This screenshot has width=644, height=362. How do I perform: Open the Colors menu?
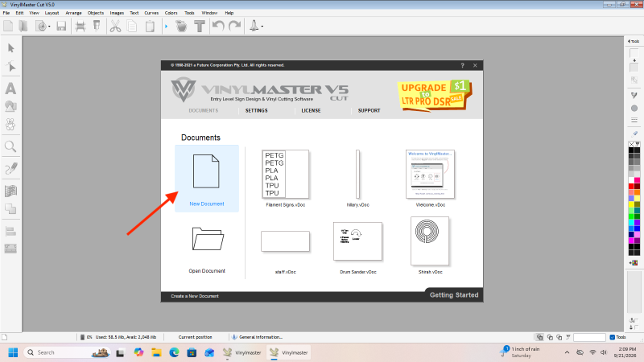coord(171,13)
